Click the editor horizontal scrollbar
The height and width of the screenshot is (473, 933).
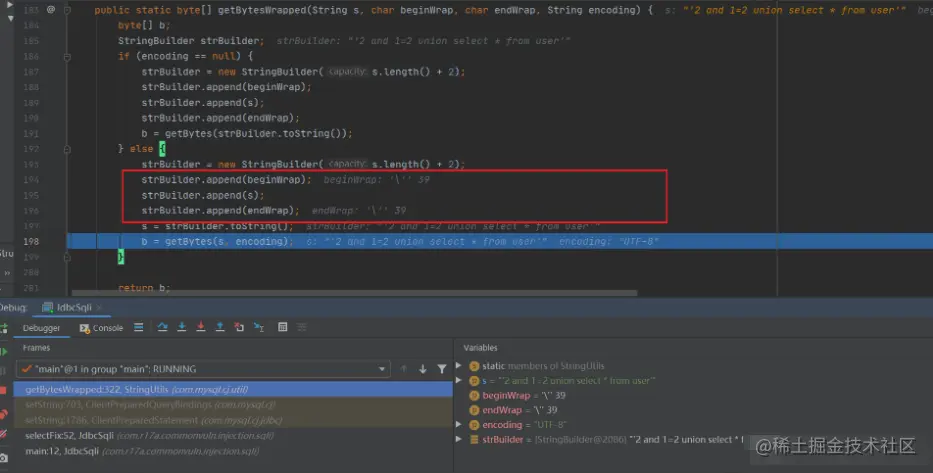[354, 293]
